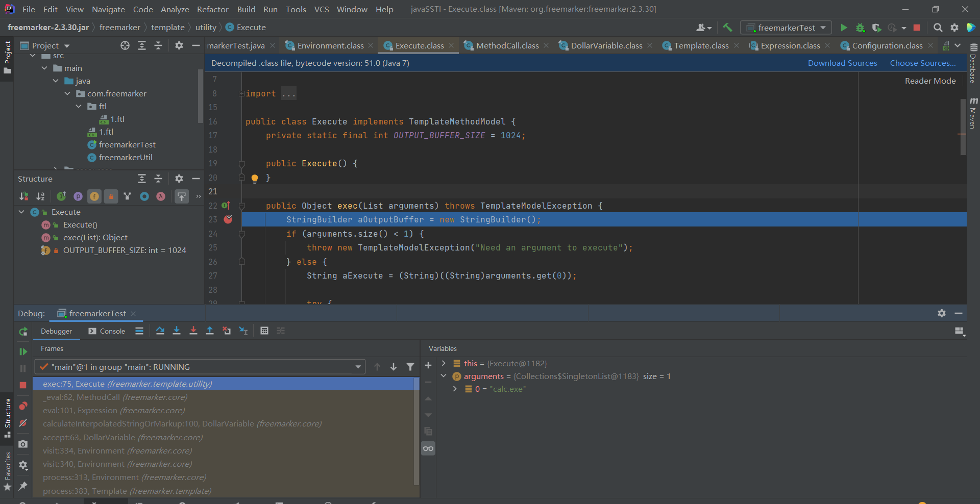Open View Breakpoints double red circles
Viewport: 980px width, 504px height.
(x=23, y=406)
